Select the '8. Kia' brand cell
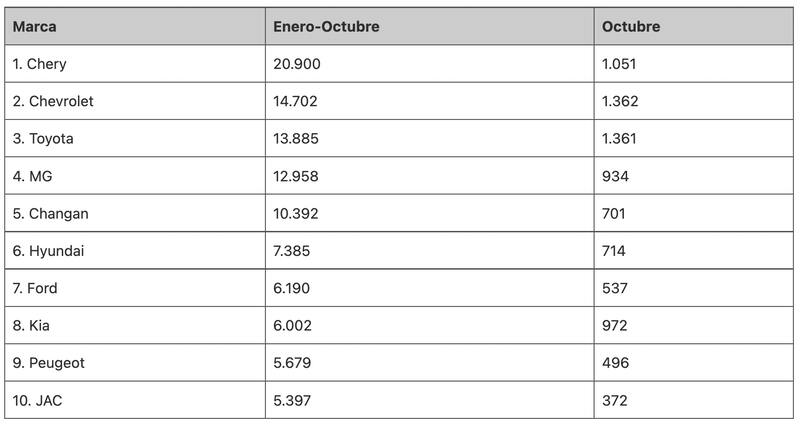Viewport: 800px width, 425px height. point(31,326)
